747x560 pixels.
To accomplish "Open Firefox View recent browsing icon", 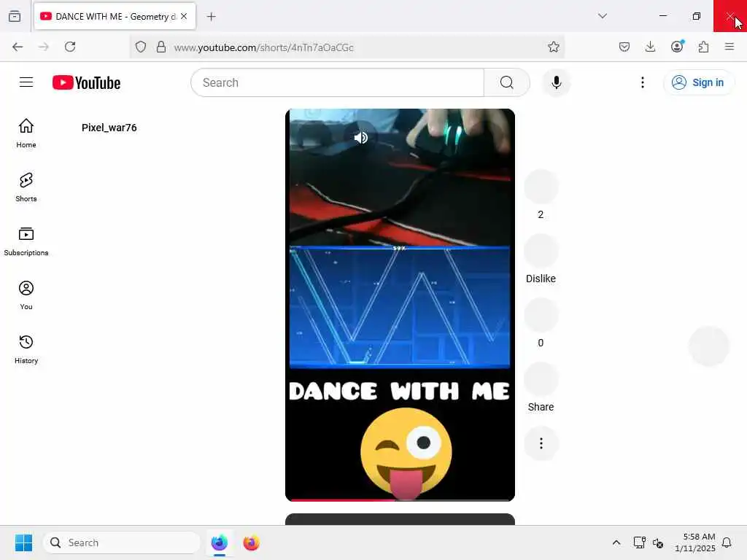I will (x=15, y=16).
